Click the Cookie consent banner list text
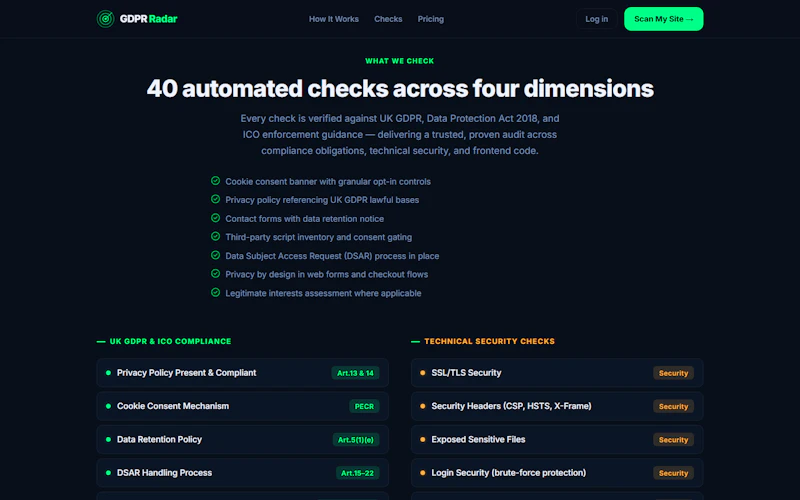 (x=328, y=181)
